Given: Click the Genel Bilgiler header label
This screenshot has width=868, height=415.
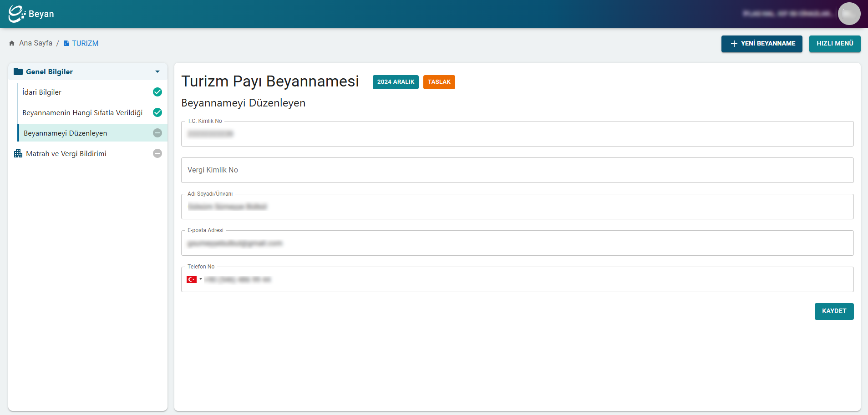Looking at the screenshot, I should (x=49, y=71).
